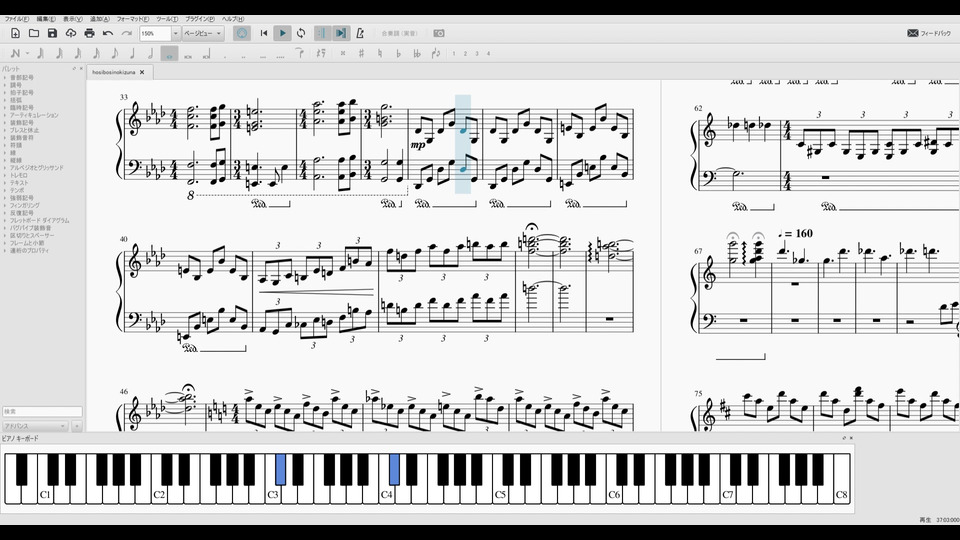
Task: Open the 150% zoom dropdown
Action: 175,33
